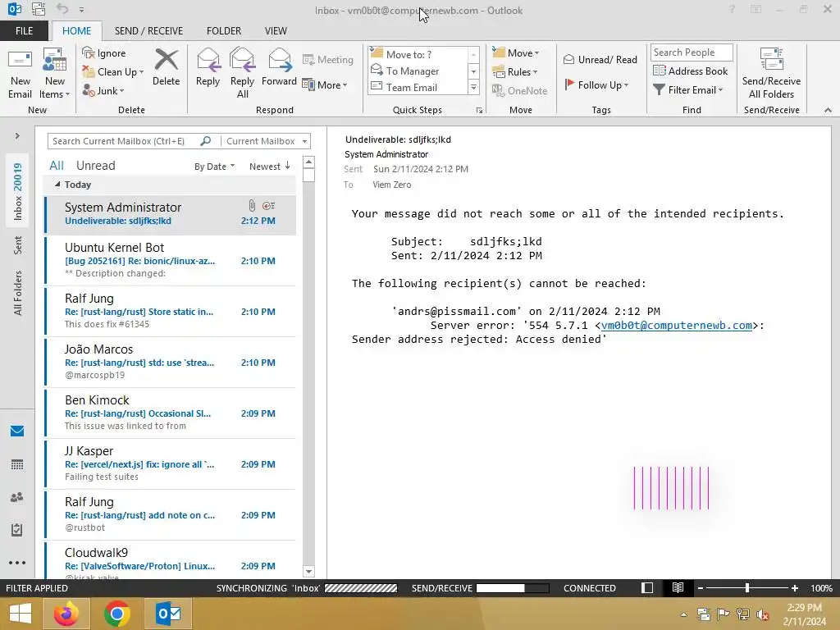Launch Chrome from the taskbar

(117, 614)
